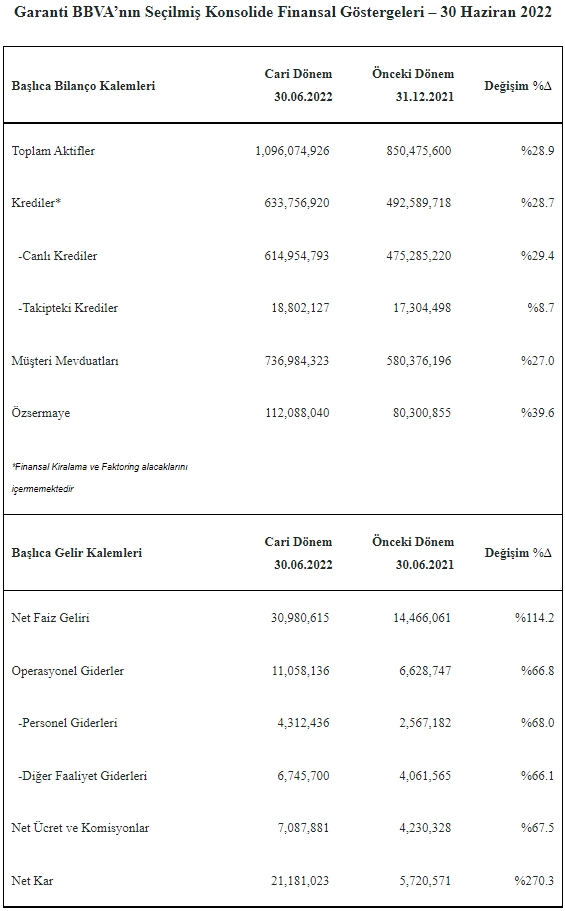The width and height of the screenshot is (565, 911).
Task: Click the Operasyonel Giderler value 11,058,136
Action: point(301,670)
